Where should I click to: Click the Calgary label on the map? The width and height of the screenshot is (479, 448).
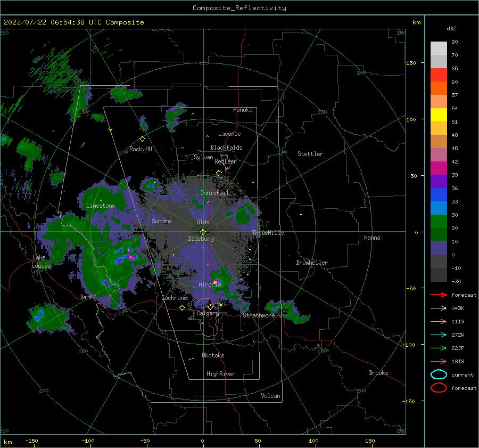click(x=208, y=313)
